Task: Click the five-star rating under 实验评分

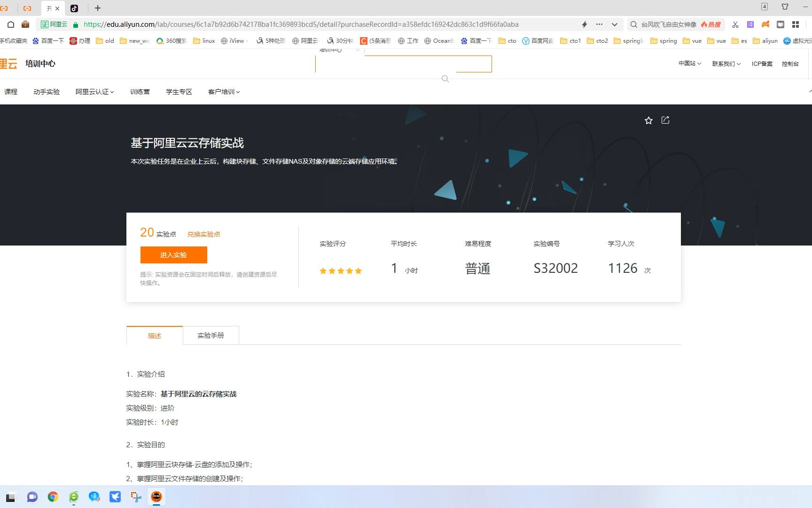Action: tap(341, 270)
